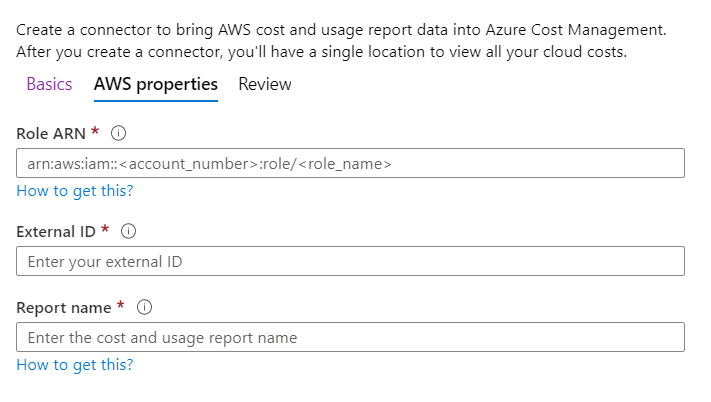The height and width of the screenshot is (402, 711).
Task: Go to the Review tab
Action: point(265,84)
